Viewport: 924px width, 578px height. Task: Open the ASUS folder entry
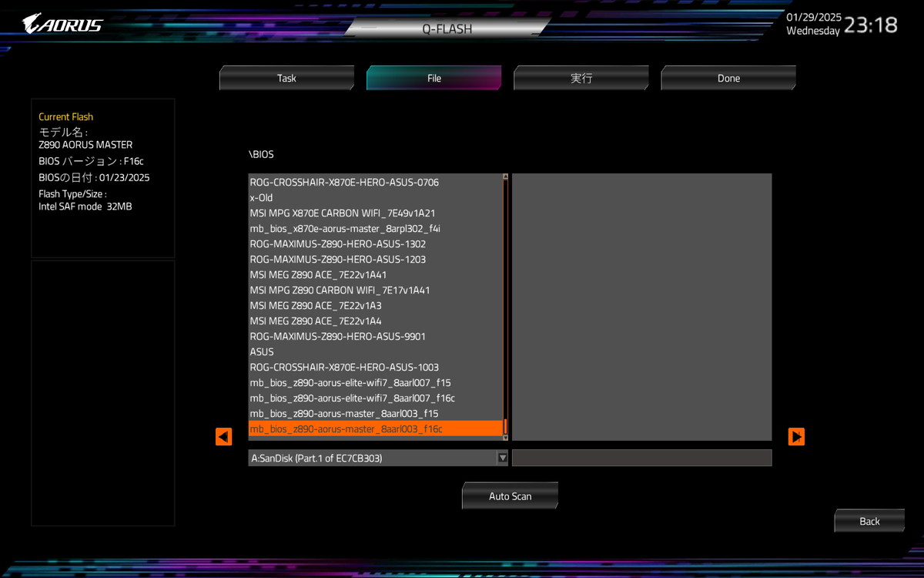[375, 351]
